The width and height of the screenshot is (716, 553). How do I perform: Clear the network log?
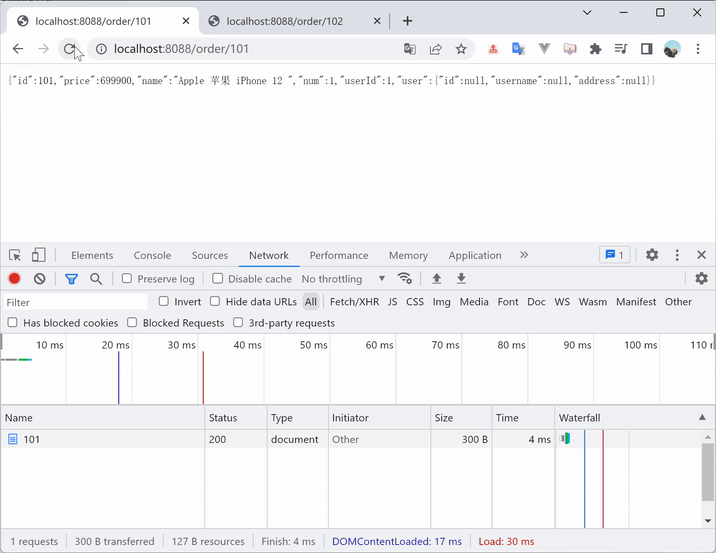point(39,279)
